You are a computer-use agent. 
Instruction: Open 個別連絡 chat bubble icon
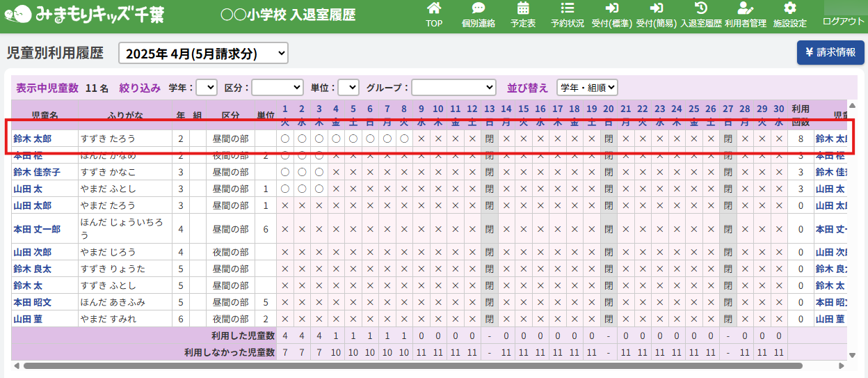point(479,9)
